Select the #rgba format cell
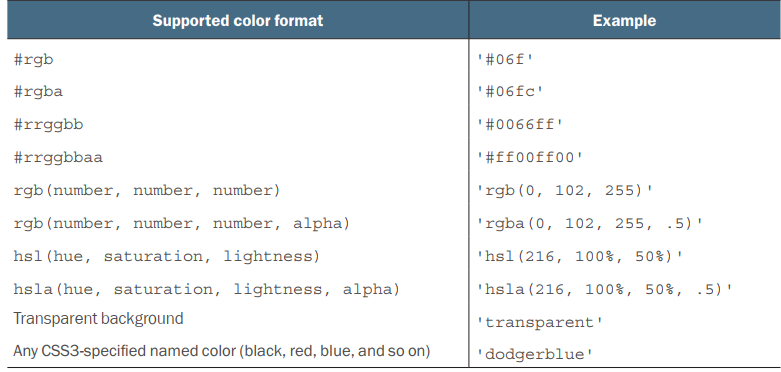781x372 pixels. coord(38,92)
